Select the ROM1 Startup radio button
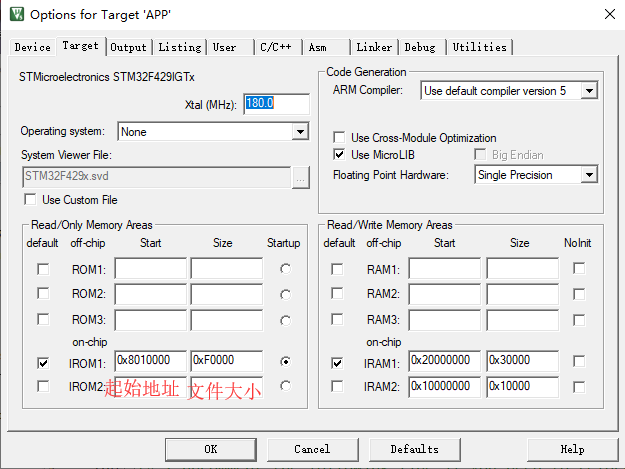625x469 pixels. tap(285, 269)
